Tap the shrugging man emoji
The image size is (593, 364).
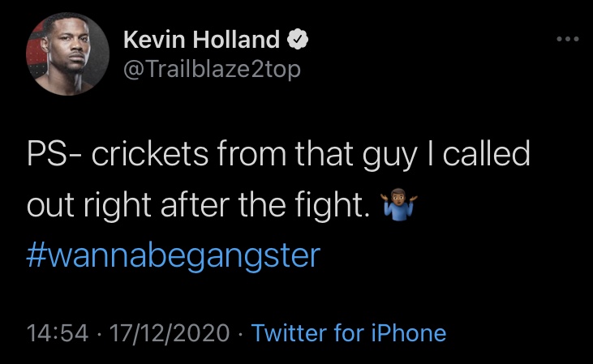point(399,204)
